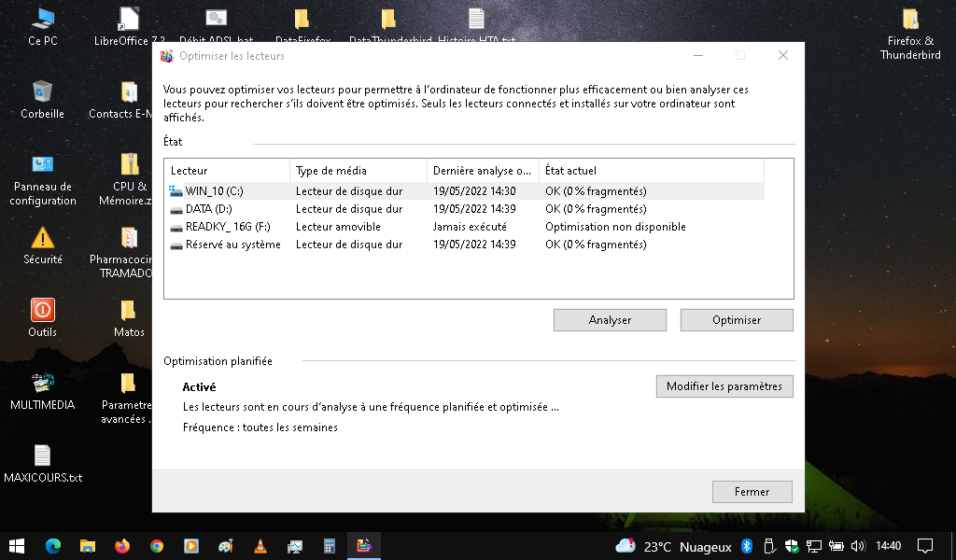This screenshot has height=560, width=956.
Task: Close the Optimiser les lecteurs window
Action: [783, 55]
